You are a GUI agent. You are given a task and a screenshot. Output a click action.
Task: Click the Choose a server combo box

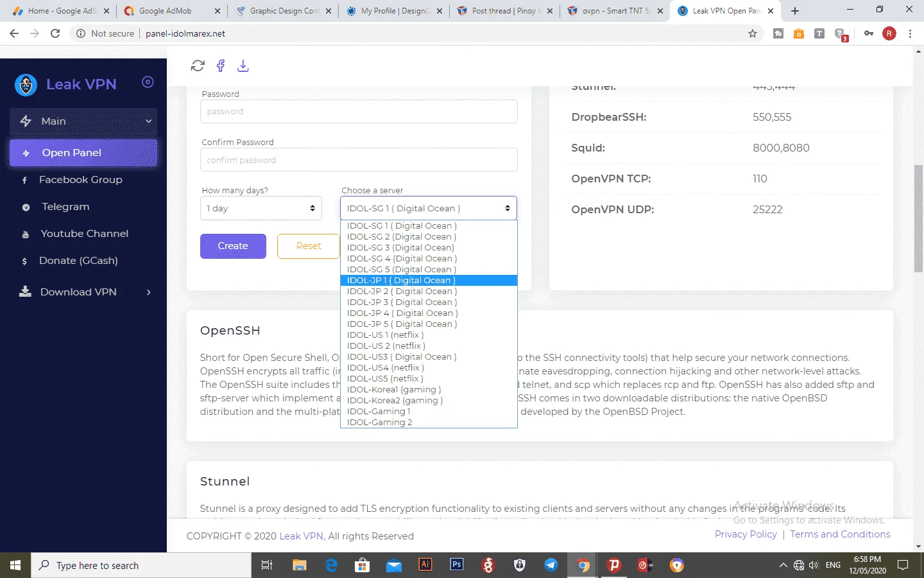[x=429, y=208]
